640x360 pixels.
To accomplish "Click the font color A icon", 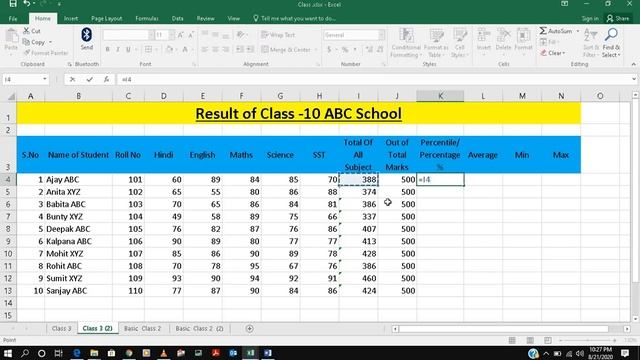I will pyautogui.click(x=185, y=49).
